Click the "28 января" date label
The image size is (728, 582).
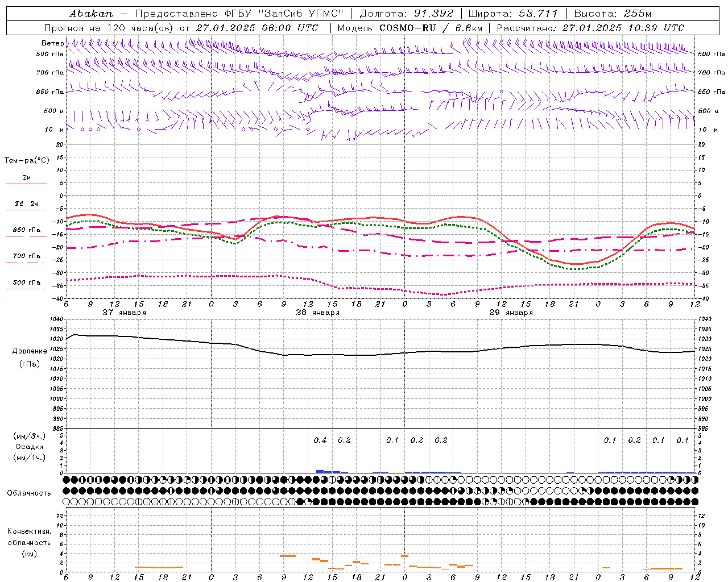pos(317,313)
